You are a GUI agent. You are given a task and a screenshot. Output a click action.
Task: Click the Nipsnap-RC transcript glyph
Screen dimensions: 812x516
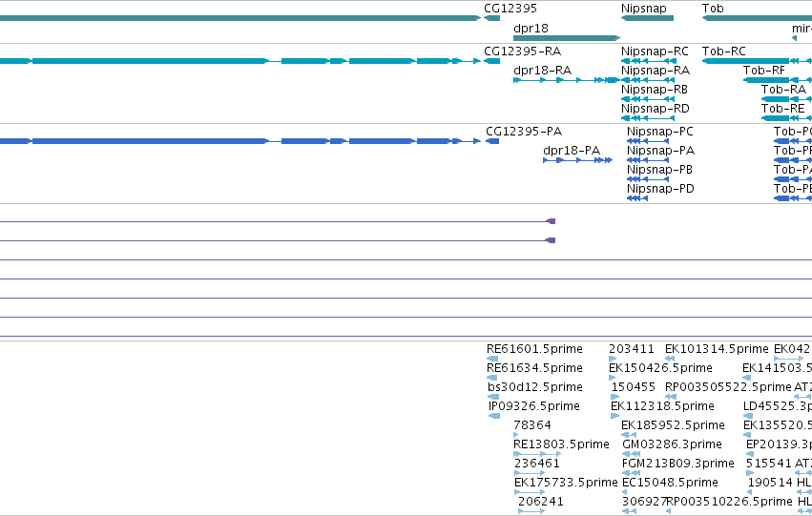click(648, 61)
